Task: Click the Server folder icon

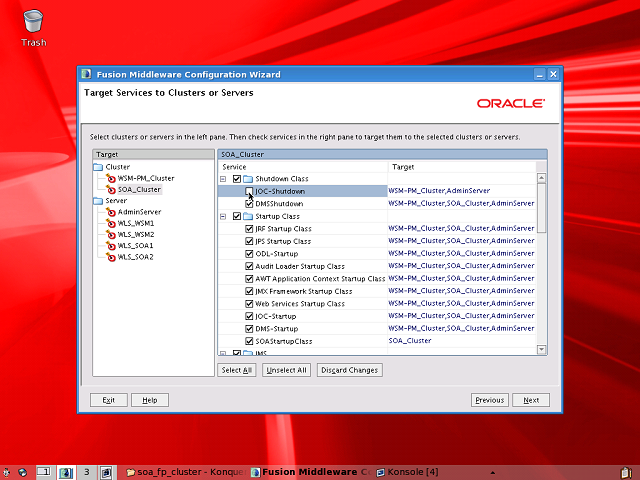Action: [x=98, y=201]
